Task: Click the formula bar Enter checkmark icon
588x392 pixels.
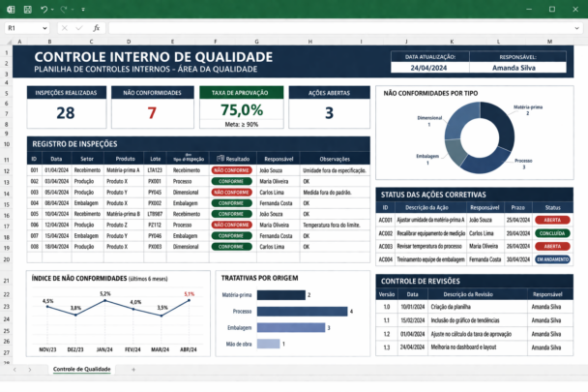Action: [80, 28]
